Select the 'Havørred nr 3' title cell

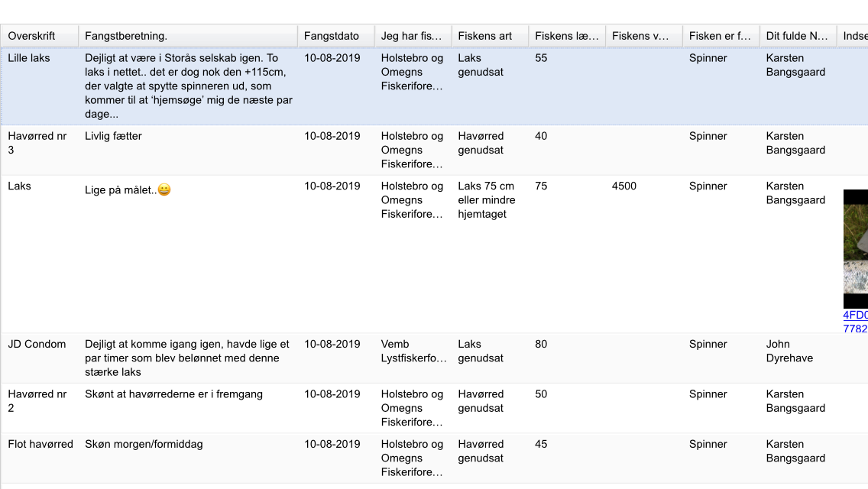(37, 143)
